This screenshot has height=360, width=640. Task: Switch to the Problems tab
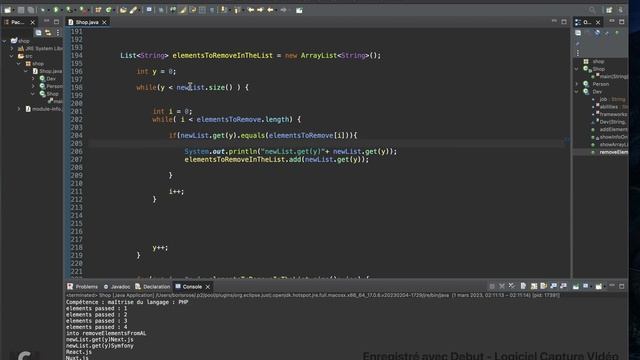83,287
